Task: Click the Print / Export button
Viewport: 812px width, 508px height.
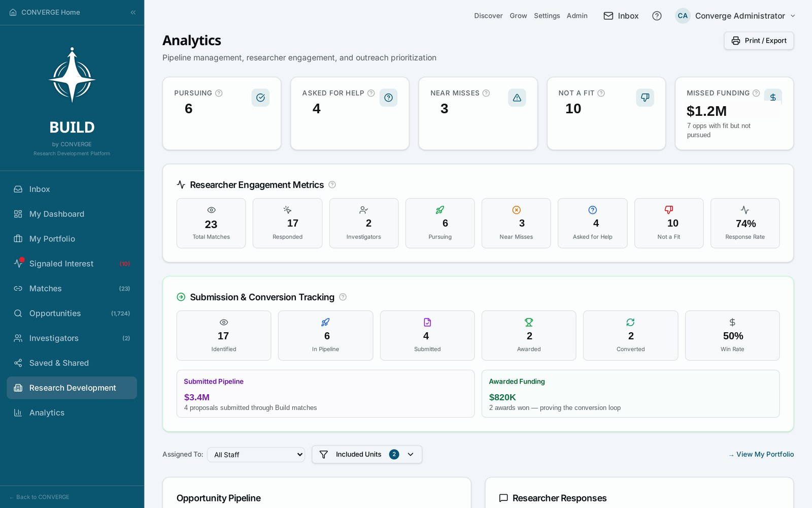Action: click(759, 41)
